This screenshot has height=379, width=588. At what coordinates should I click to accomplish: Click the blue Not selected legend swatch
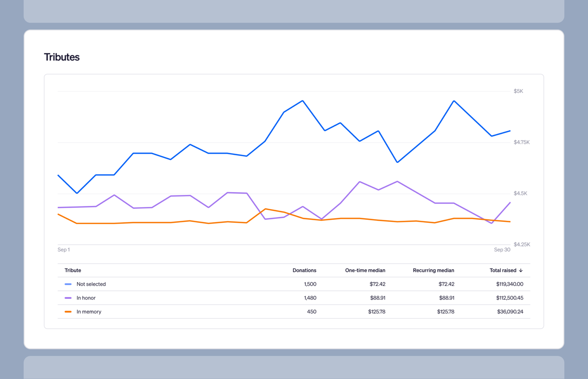click(68, 284)
